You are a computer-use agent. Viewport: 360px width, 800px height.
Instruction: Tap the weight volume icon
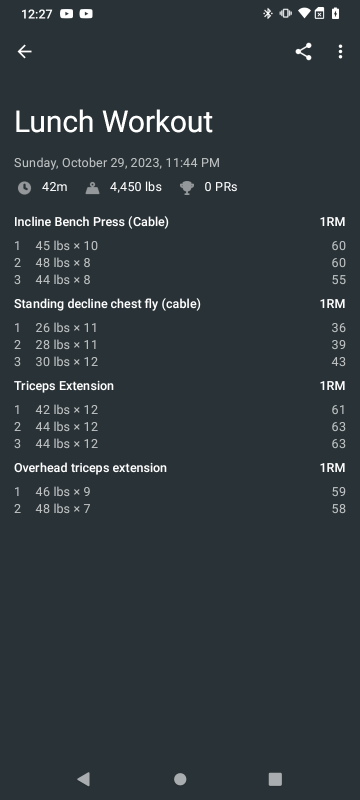(93, 188)
